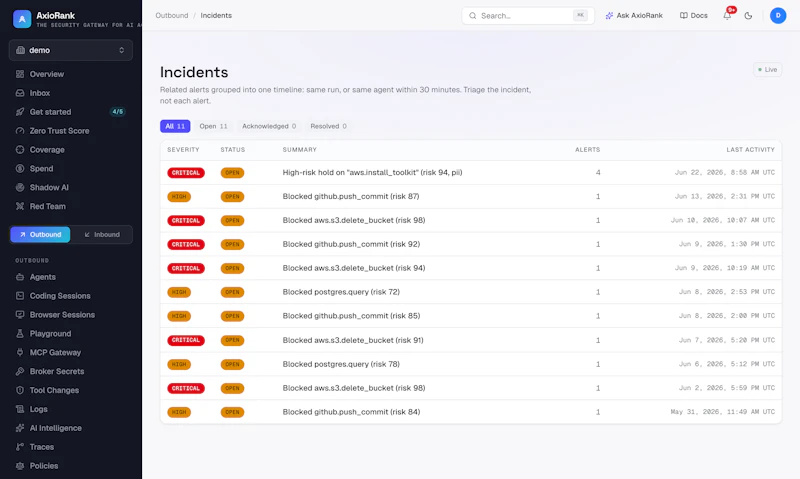Open Blocked github.push_commit (risk 85) incident
Screen dimensions: 800x479
point(470,316)
